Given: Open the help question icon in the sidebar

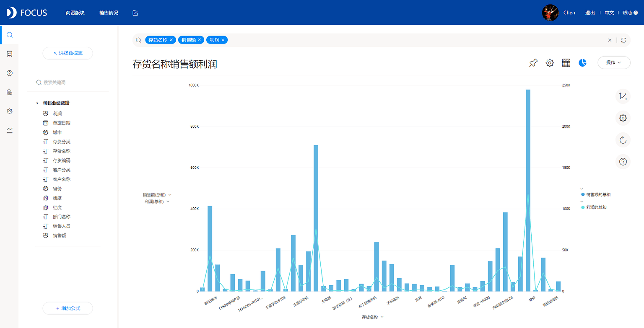Looking at the screenshot, I should tap(9, 73).
